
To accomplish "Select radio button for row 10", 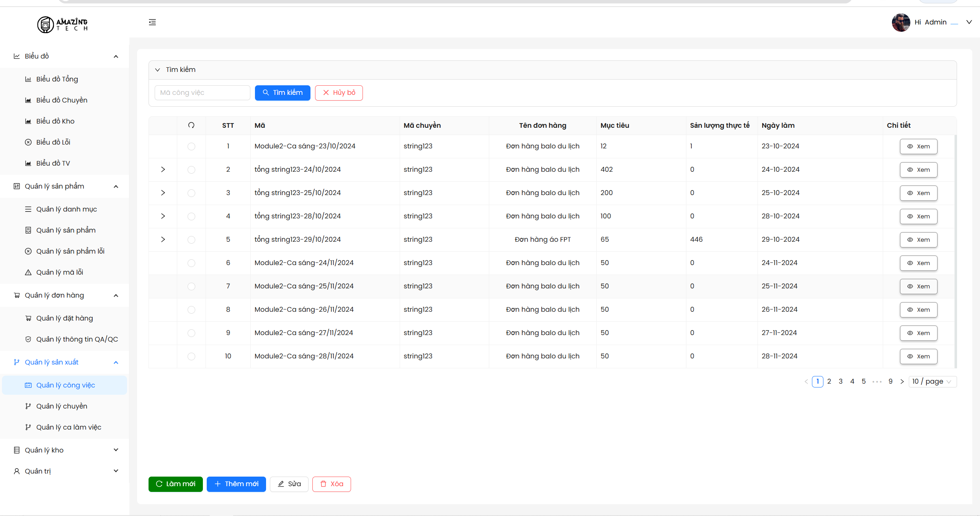I will click(191, 356).
